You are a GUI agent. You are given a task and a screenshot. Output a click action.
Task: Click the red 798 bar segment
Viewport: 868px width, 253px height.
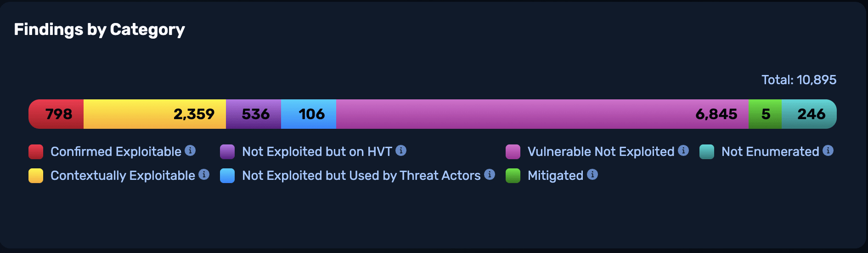pos(56,114)
